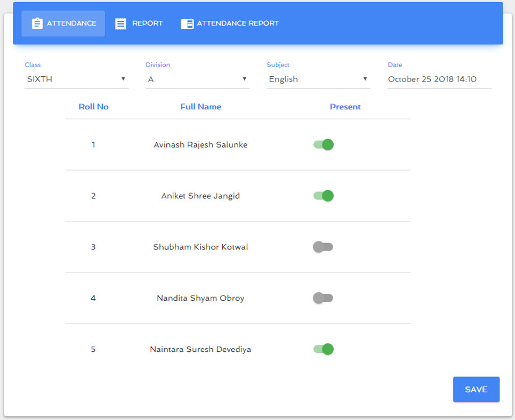Screen dimensions: 515x420
Task: Click the arrow on the Division dropdown
Action: point(245,79)
